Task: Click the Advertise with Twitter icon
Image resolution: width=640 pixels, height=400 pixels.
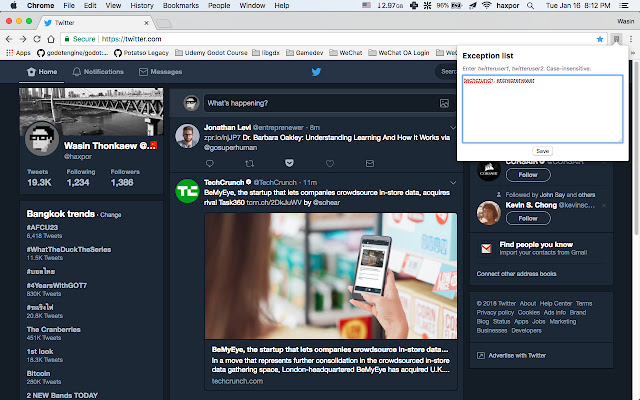Action: pos(481,356)
